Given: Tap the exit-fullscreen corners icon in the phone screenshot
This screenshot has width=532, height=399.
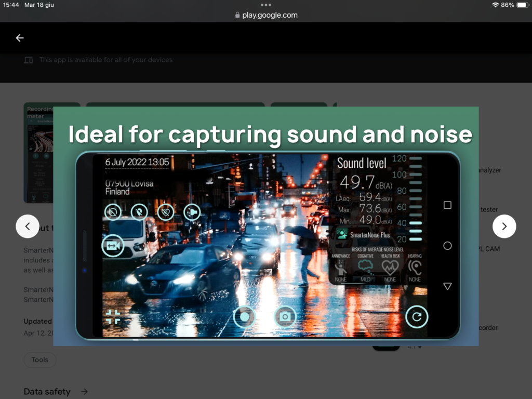Looking at the screenshot, I should [x=113, y=317].
